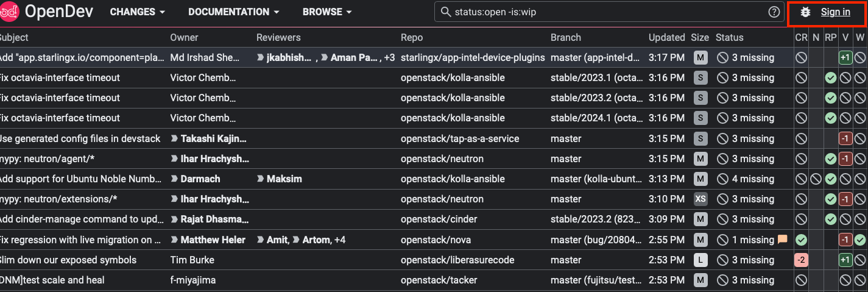
Task: Open repo openstack/tacker
Action: click(439, 280)
